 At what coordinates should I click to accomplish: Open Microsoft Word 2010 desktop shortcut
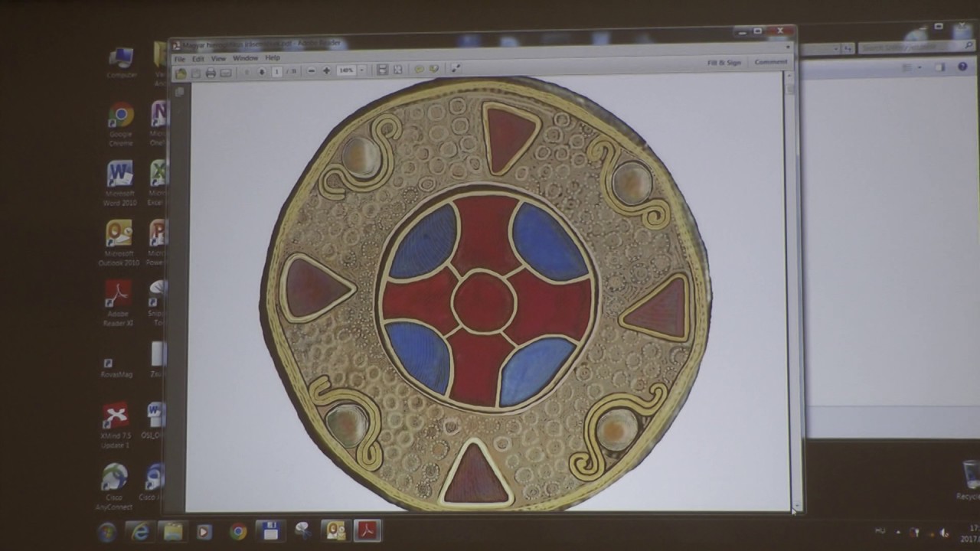click(x=120, y=184)
